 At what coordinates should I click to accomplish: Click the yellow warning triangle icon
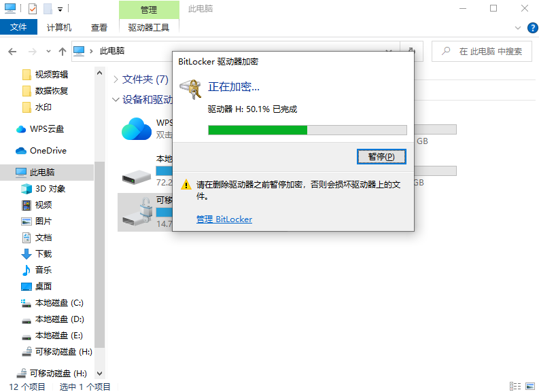(186, 185)
